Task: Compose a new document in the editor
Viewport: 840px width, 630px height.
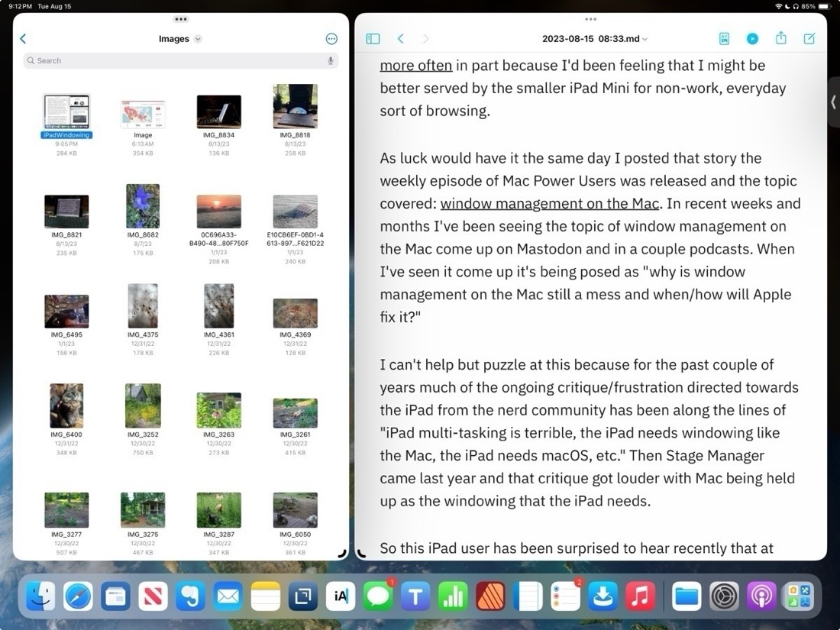Action: [x=809, y=38]
